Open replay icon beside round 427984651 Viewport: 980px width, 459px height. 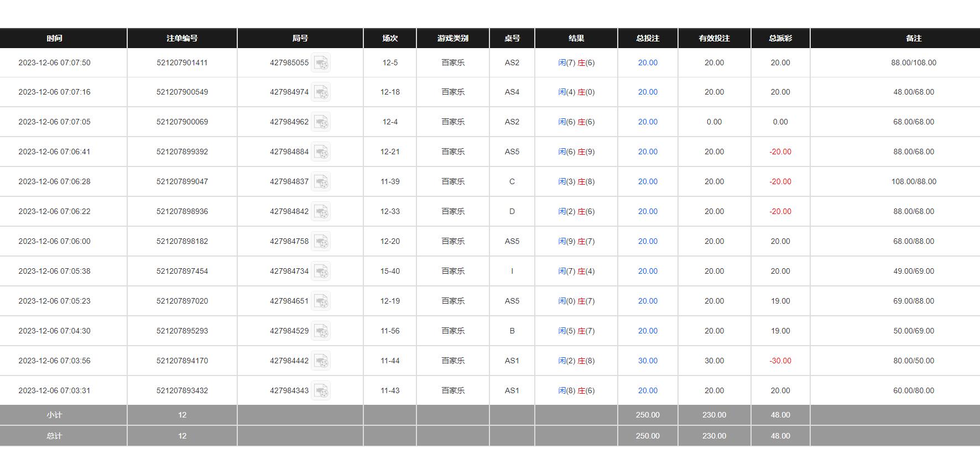(321, 301)
